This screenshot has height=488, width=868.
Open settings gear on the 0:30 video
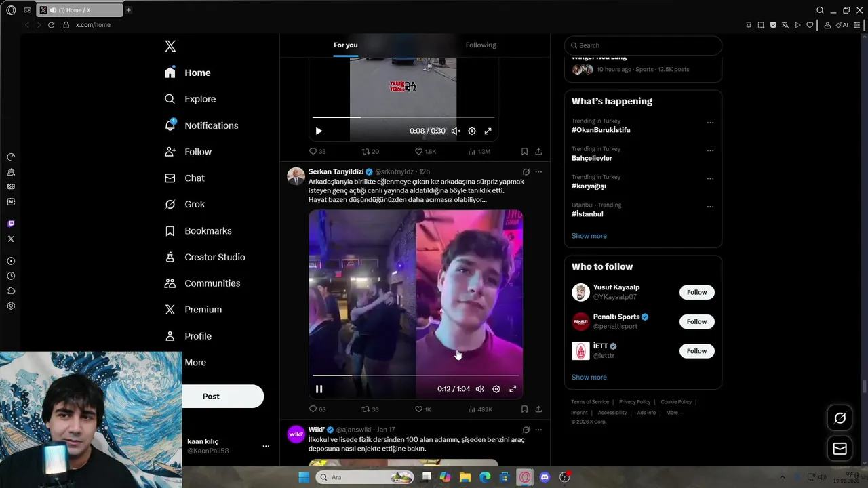(x=472, y=131)
